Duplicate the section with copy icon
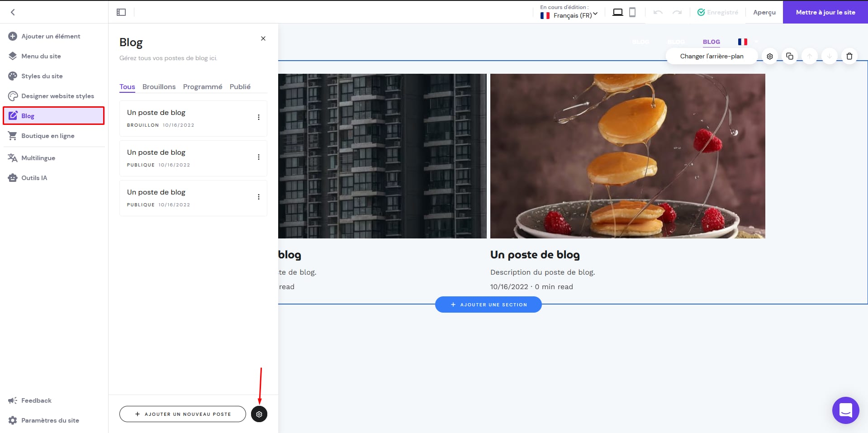This screenshot has width=868, height=433. coord(790,57)
